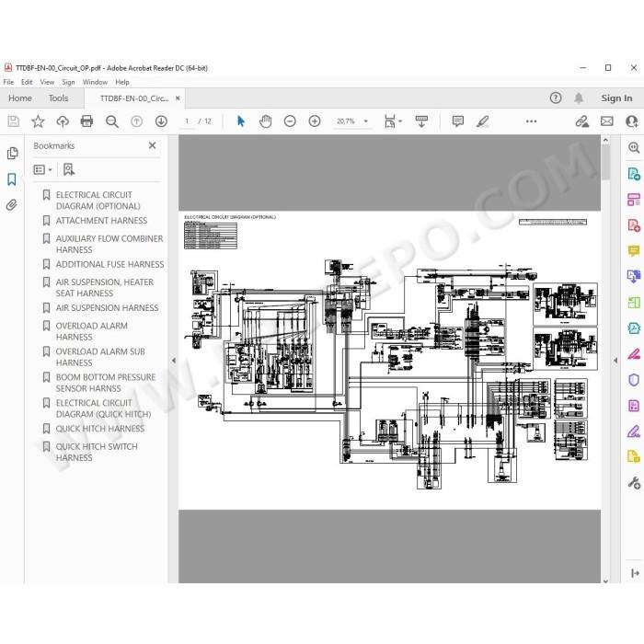Go to next page arrow
The image size is (644, 644).
pos(161,121)
